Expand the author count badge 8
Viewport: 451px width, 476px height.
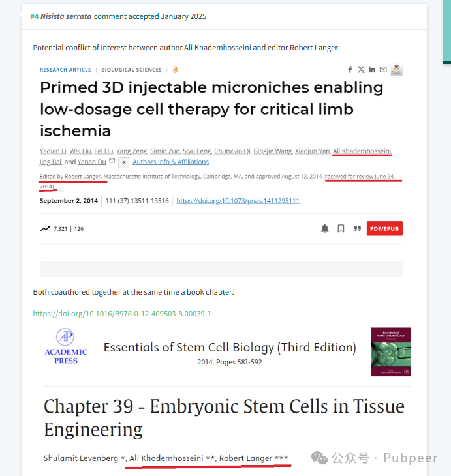pos(124,163)
